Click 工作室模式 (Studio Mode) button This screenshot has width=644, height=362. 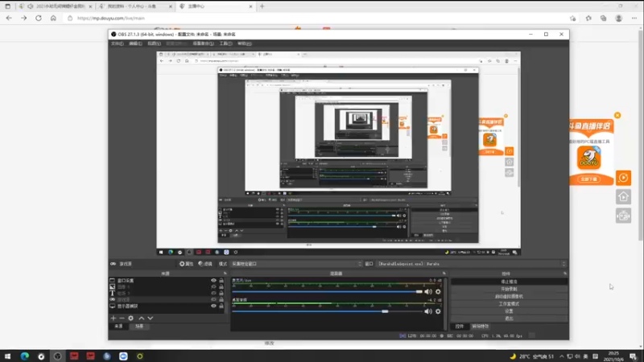pyautogui.click(x=509, y=304)
